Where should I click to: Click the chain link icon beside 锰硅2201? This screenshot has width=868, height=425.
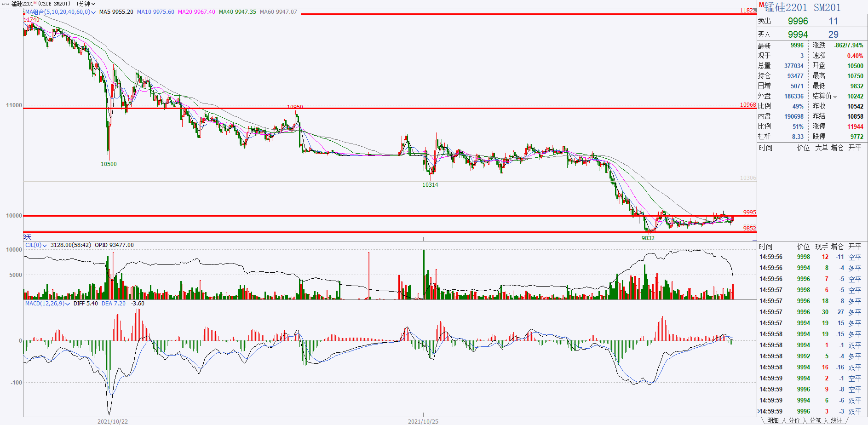click(6, 4)
